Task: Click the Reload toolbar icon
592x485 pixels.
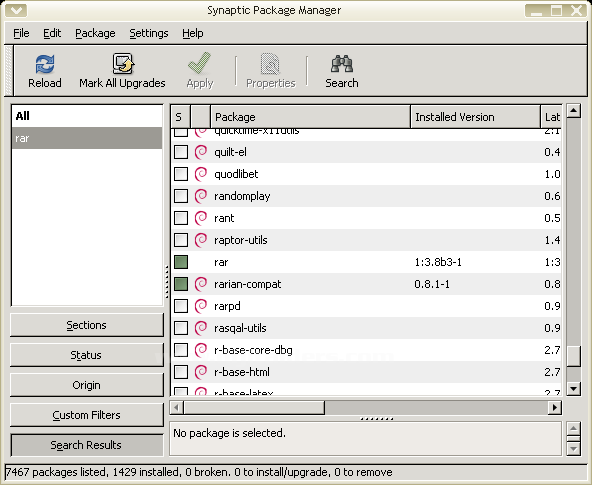Action: pyautogui.click(x=45, y=64)
